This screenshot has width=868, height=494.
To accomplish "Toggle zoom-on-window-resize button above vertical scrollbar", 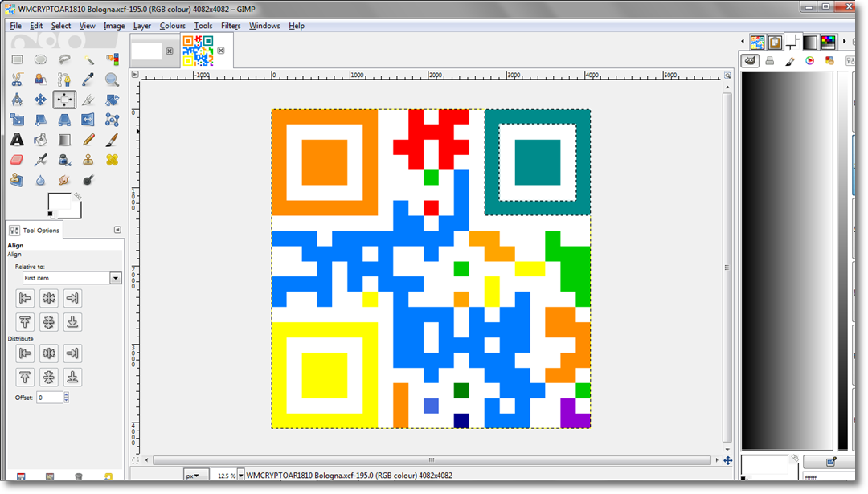I will coord(727,76).
